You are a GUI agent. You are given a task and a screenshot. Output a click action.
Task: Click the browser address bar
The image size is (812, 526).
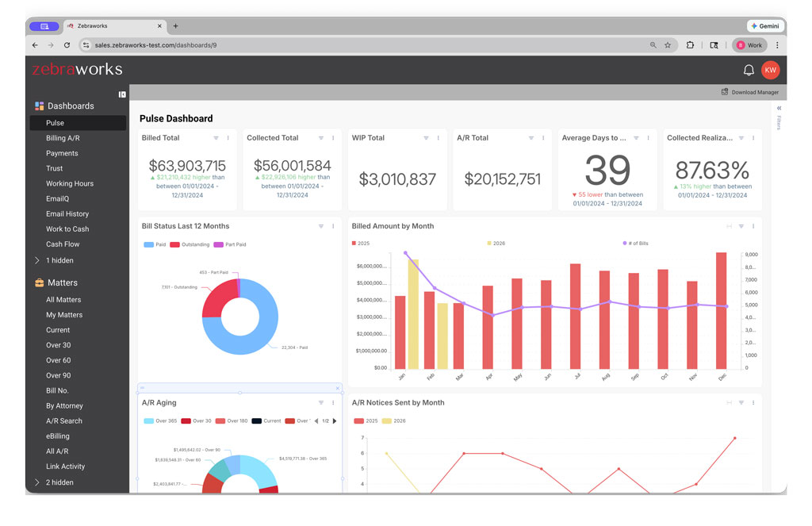pos(357,45)
